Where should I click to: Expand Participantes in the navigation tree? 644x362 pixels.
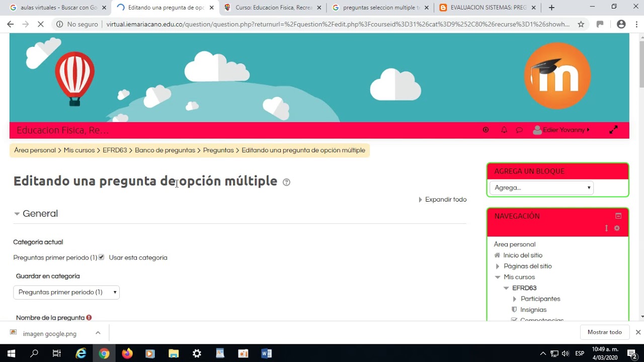(514, 299)
